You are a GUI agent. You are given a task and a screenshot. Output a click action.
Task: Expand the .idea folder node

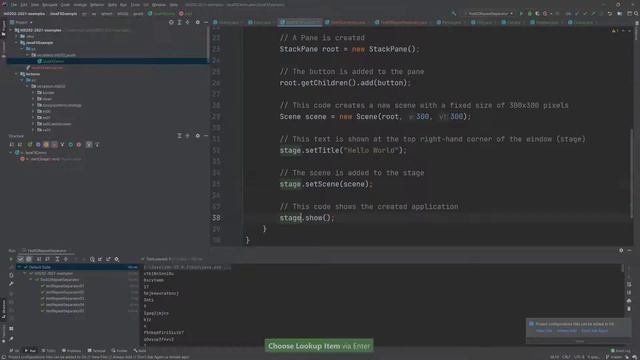[x=17, y=36]
